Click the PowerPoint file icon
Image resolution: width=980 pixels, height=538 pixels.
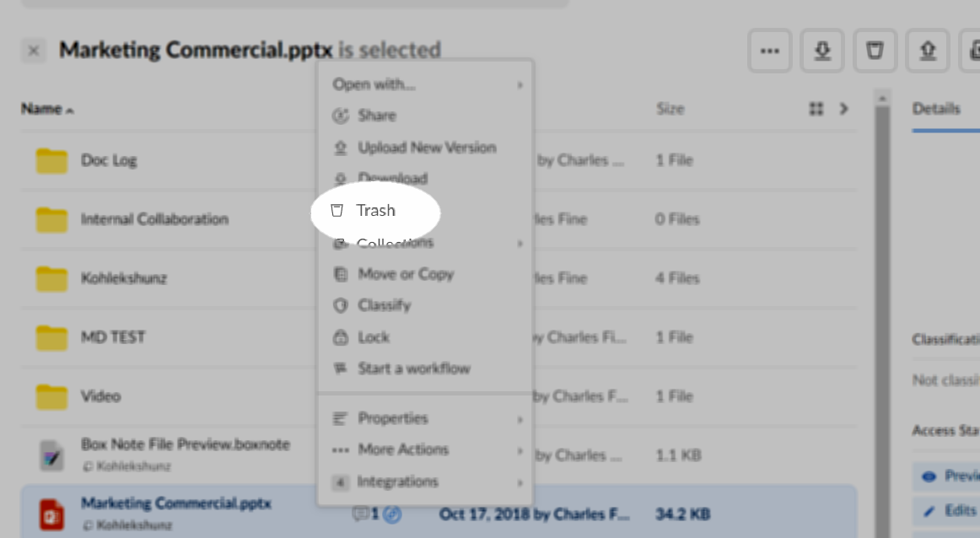[51, 512]
